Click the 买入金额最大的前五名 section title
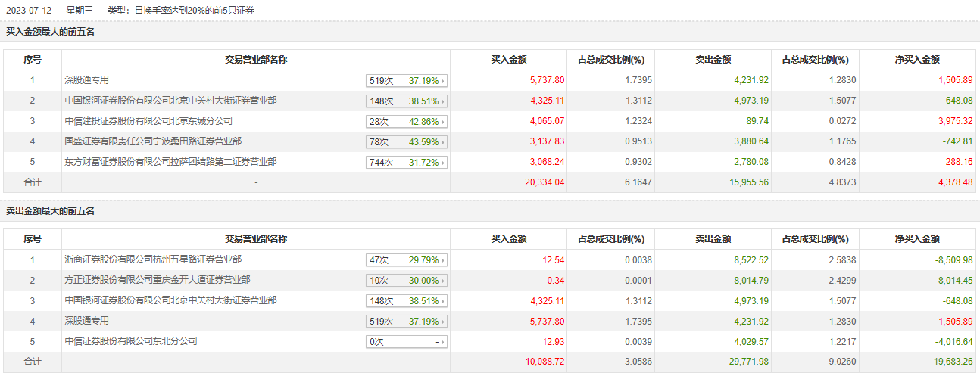Screen dimensions: 980x376 51,32
